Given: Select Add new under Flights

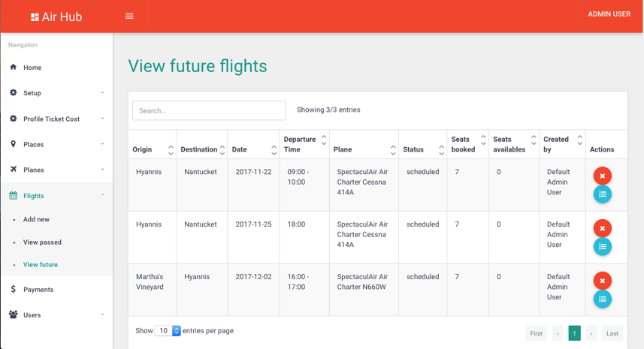Looking at the screenshot, I should 36,219.
